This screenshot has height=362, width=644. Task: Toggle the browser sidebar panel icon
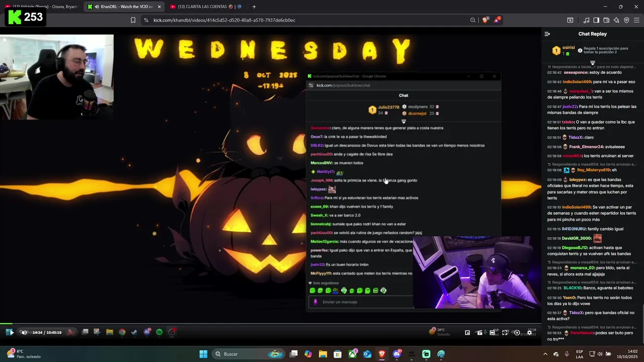click(x=596, y=20)
